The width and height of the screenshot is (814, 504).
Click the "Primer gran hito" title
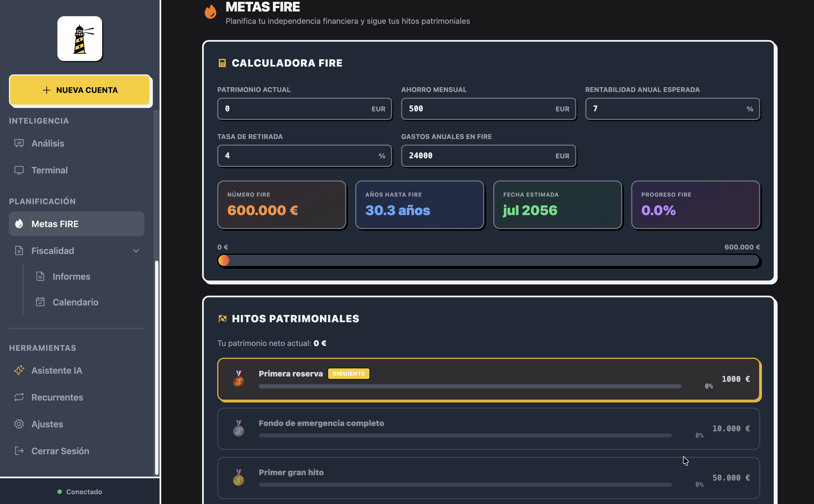[x=291, y=472]
